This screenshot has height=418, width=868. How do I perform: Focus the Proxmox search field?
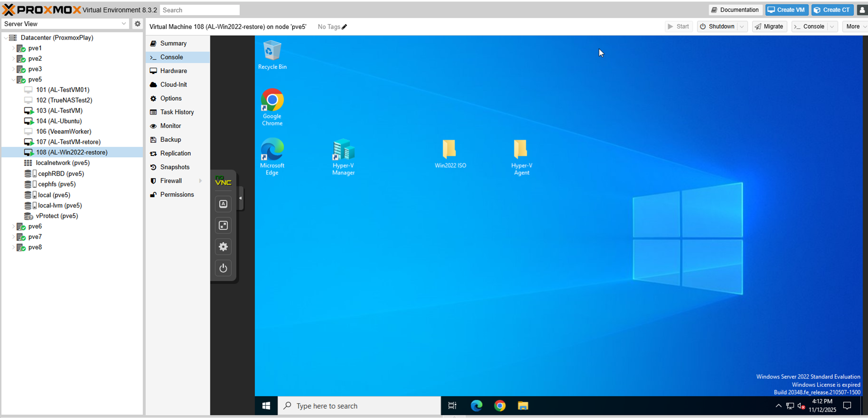click(199, 10)
